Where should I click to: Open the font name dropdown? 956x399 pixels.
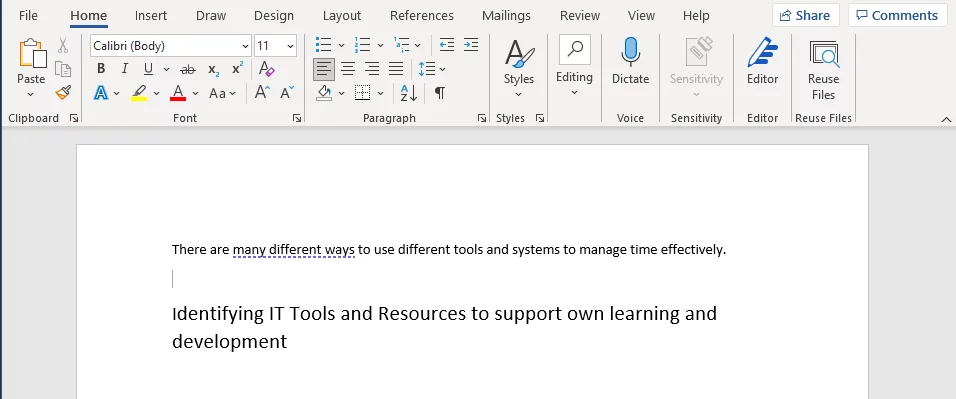pyautogui.click(x=245, y=46)
